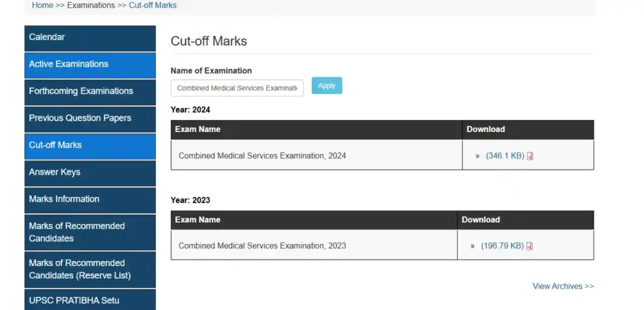644x310 pixels.
Task: Open UPSC PRATIBHA Setu menu item
Action: tap(90, 300)
